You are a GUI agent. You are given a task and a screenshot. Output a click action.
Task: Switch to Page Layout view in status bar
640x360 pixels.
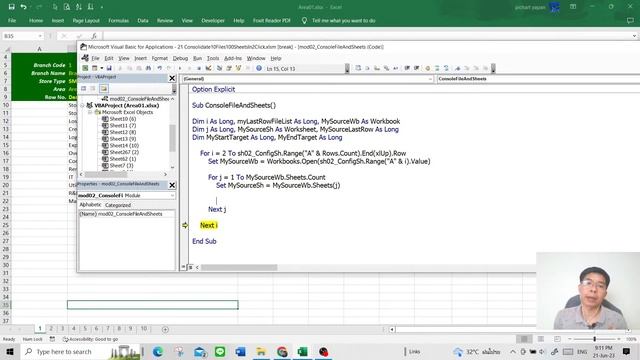coord(540,339)
